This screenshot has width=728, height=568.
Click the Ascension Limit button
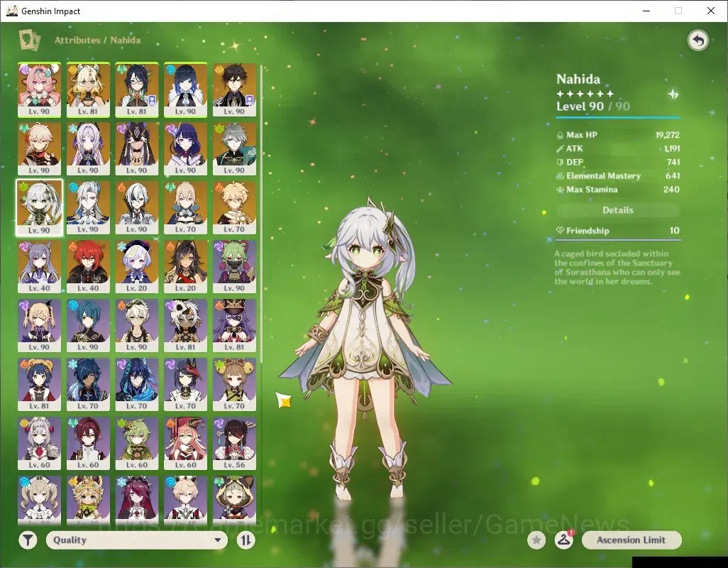pyautogui.click(x=632, y=540)
